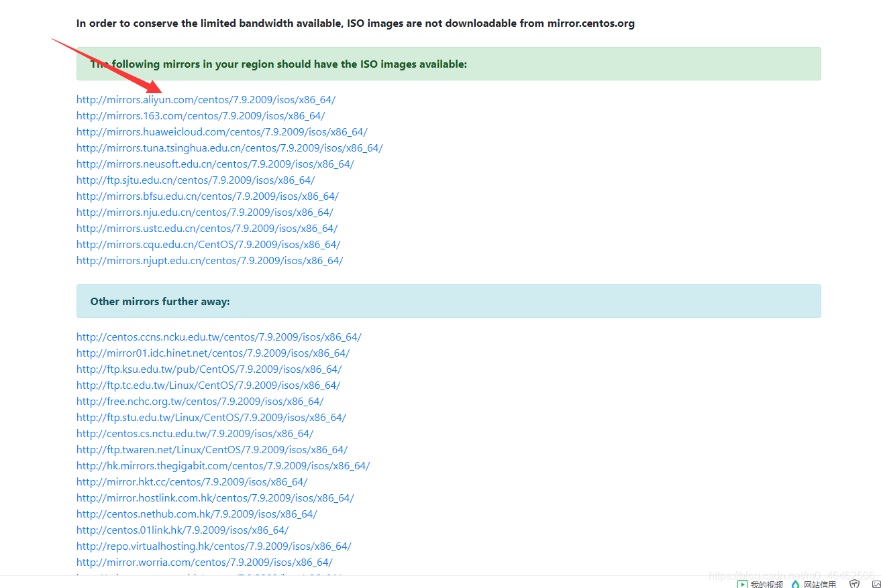The width and height of the screenshot is (881, 588).
Task: Open the 我的视频 play icon in status bar
Action: [x=742, y=584]
